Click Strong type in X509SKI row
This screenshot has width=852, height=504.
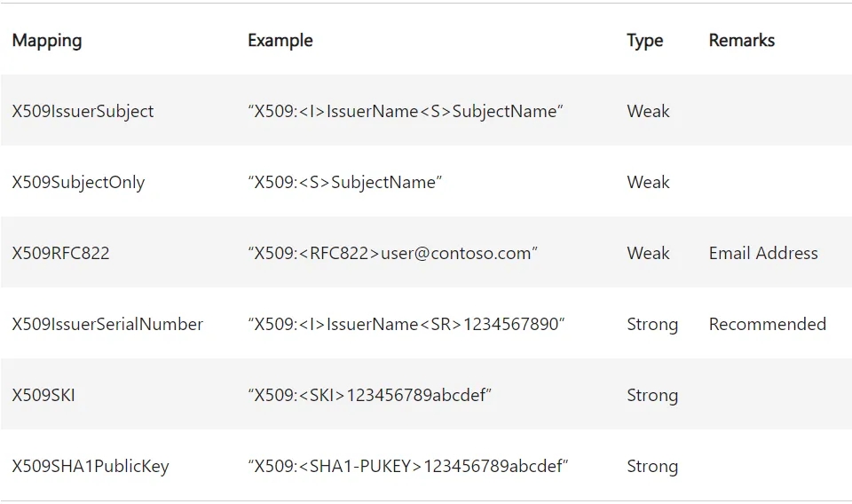pyautogui.click(x=651, y=395)
